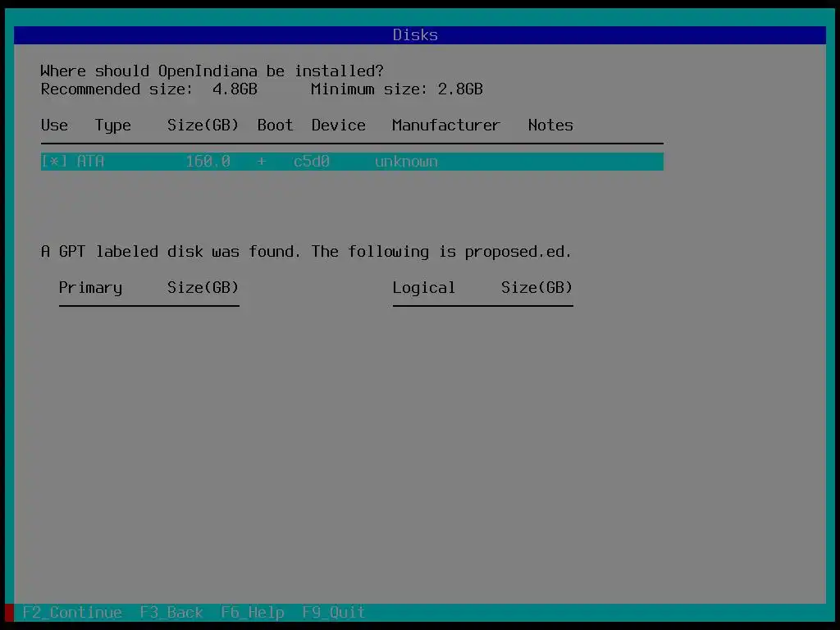
Task: Click Size(GB) header beside Logical
Action: coord(536,287)
